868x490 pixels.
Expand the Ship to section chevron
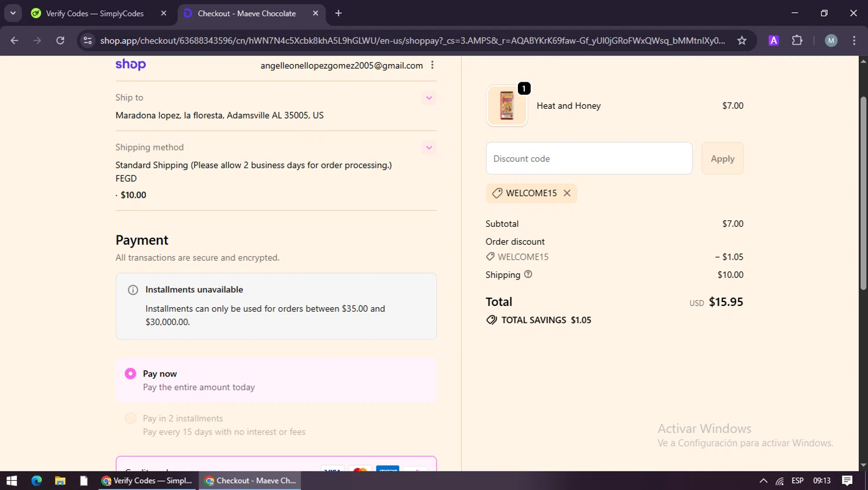[429, 98]
